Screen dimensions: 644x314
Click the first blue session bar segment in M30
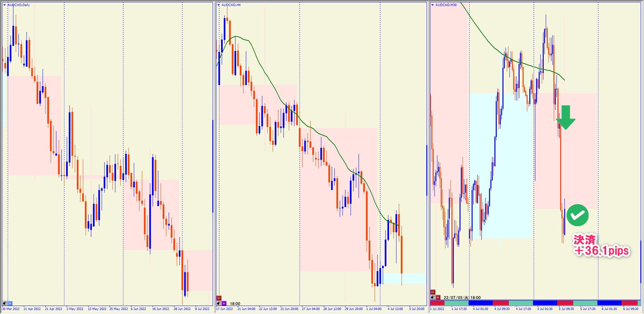480,303
